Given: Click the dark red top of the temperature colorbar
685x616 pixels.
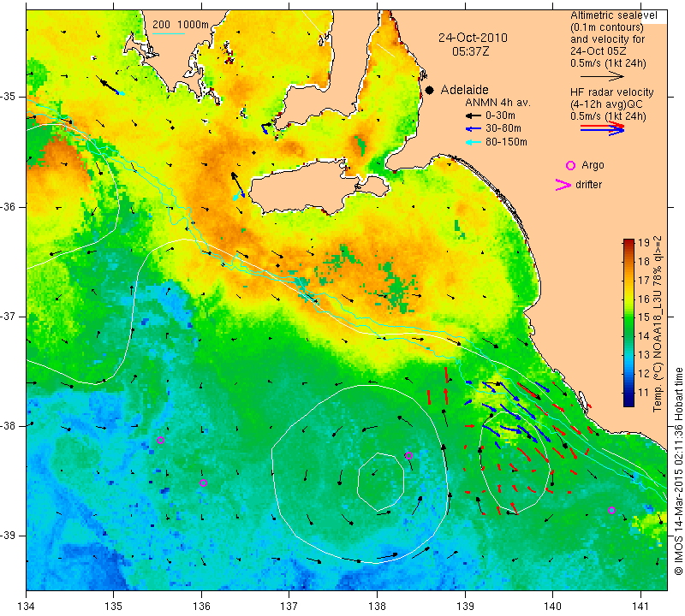Looking at the screenshot, I should coord(628,242).
